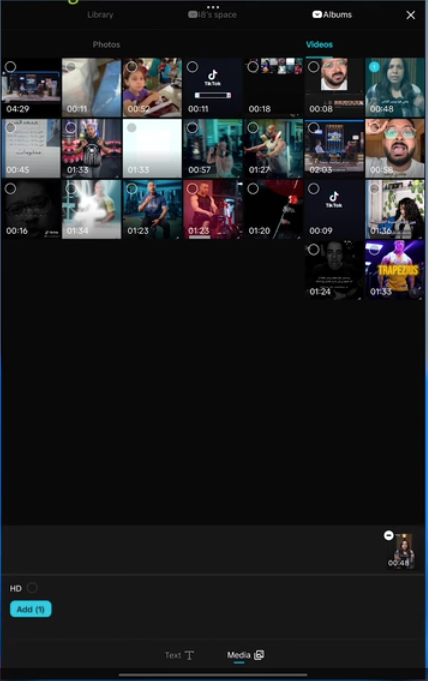Select the 00:18 collage video's circle
The width and height of the screenshot is (428, 681).
click(253, 66)
